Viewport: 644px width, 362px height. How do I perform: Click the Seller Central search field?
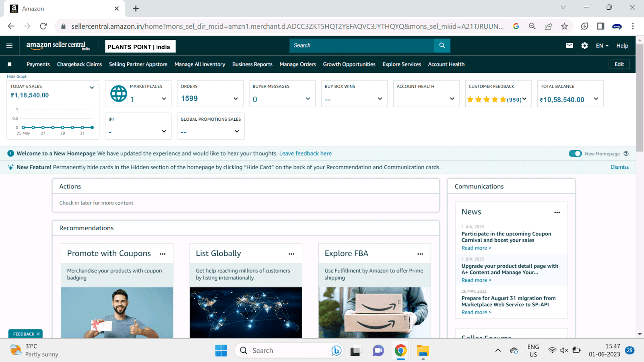pos(361,46)
